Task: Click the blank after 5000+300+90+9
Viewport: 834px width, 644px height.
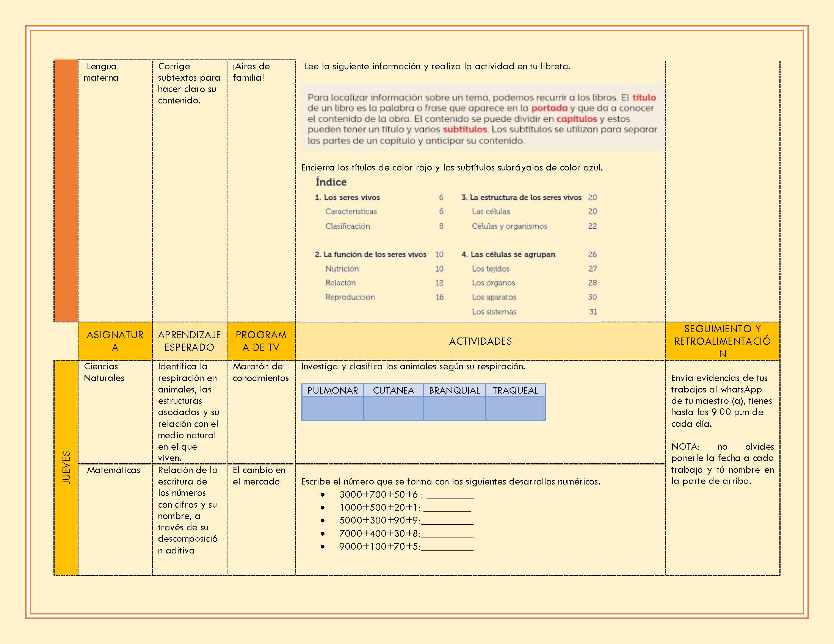Action: point(447,521)
